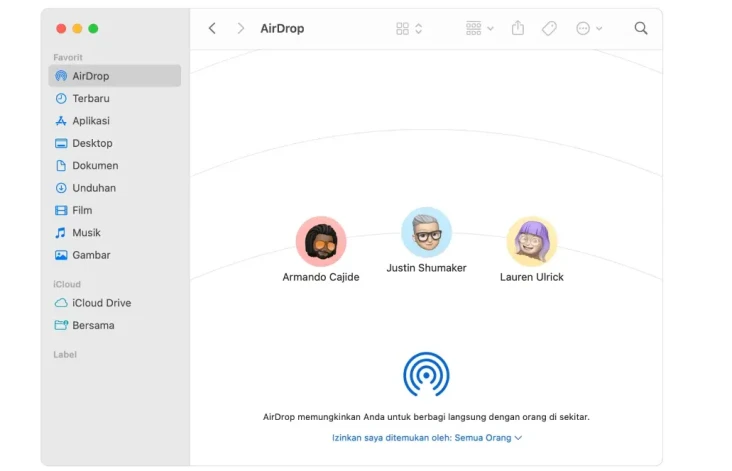This screenshot has height=471, width=732.
Task: Click the large blue AirDrop icon
Action: click(x=426, y=374)
